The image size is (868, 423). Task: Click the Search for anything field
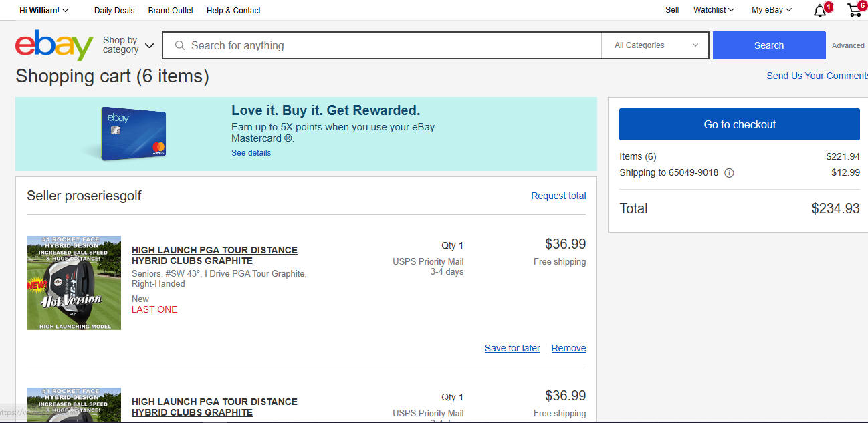coord(382,45)
